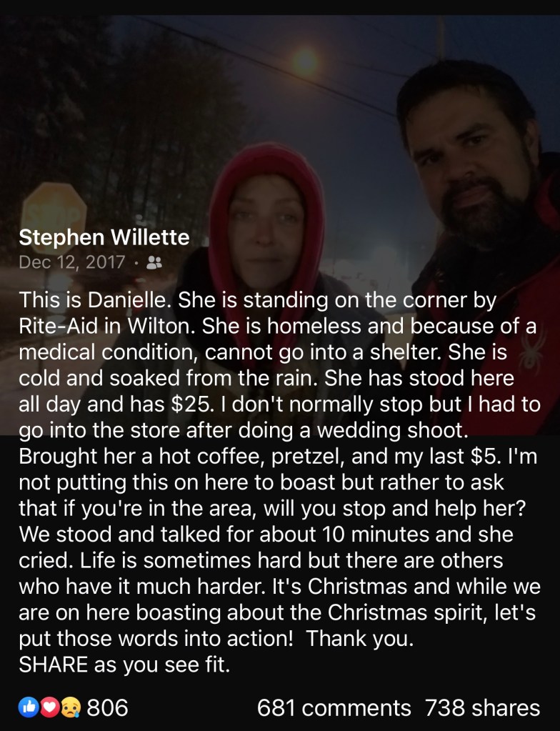Tap the caption line mentioning 'Rite-Aid in Wilton'
Viewport: 560px width, 731px height.
278,326
